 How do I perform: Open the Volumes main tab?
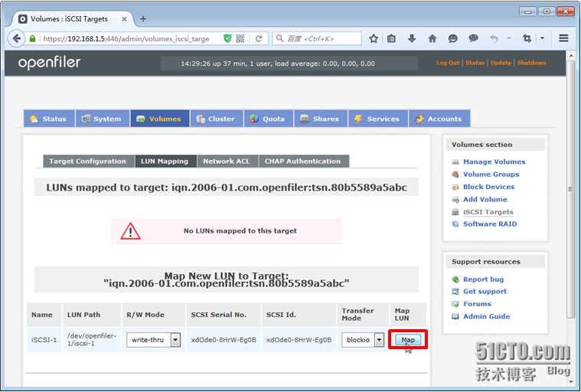coord(160,119)
